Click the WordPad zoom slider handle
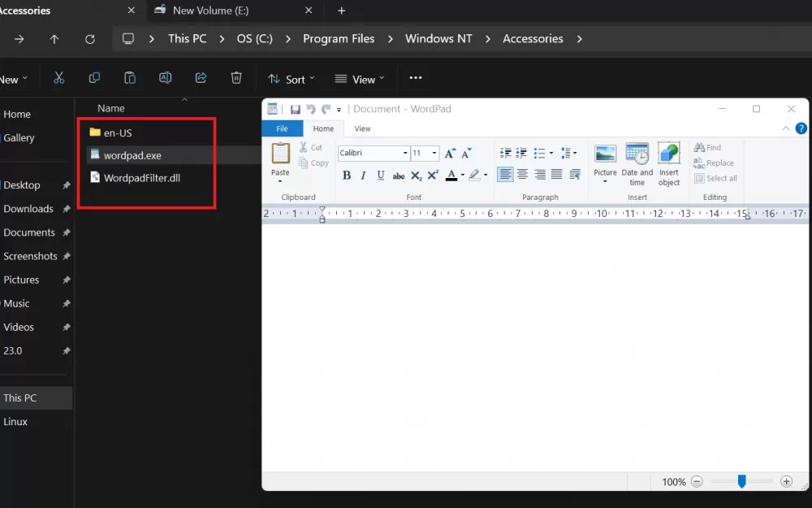 (x=741, y=481)
